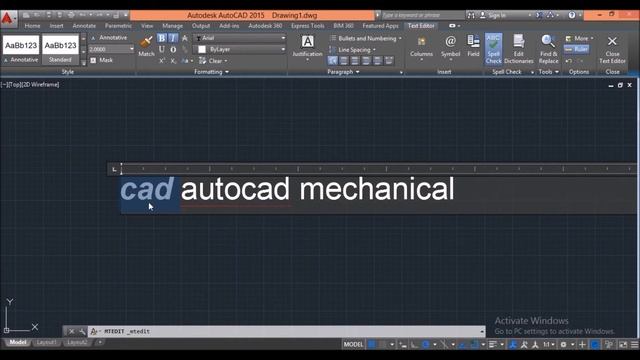640x360 pixels.
Task: Switch to the Layout2 tab
Action: pyautogui.click(x=77, y=342)
